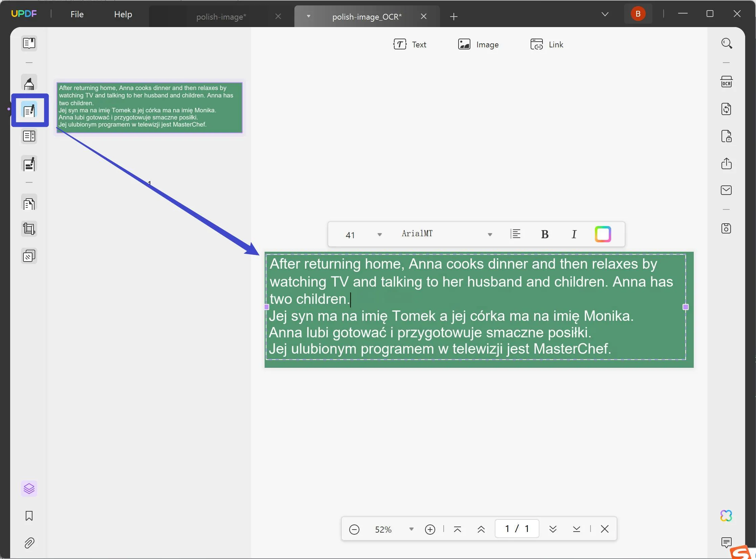Click the Read Mode icon in sidebar

pos(29,43)
